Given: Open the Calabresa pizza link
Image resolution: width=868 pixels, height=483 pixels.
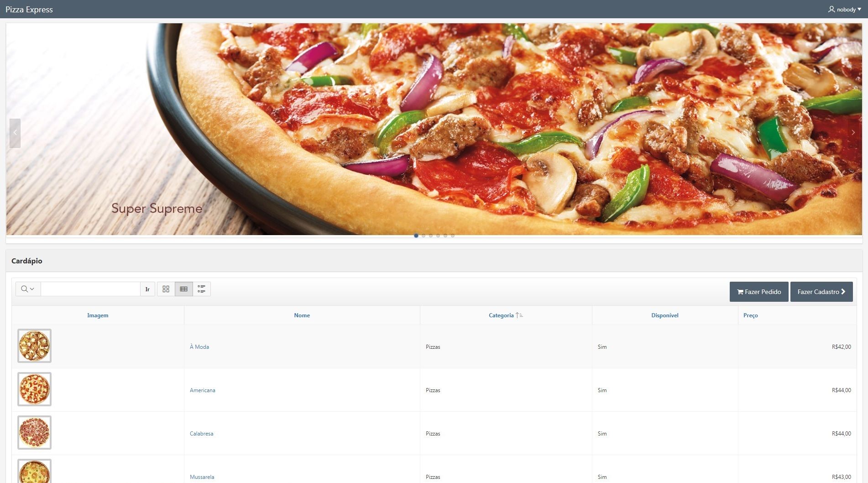Looking at the screenshot, I should pos(201,434).
